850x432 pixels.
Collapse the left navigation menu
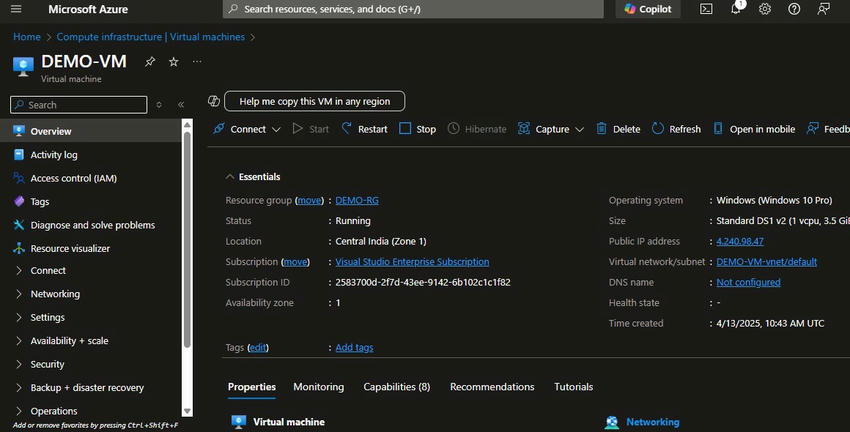(181, 105)
